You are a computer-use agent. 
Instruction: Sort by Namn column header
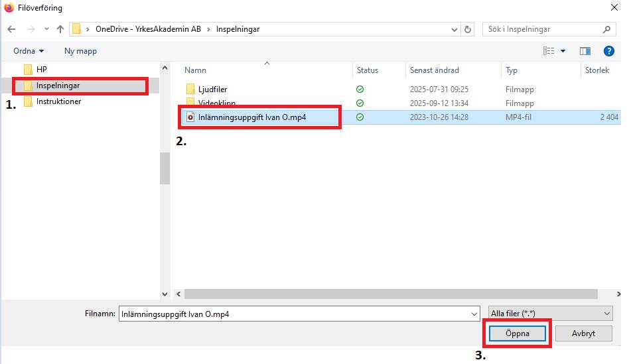195,70
